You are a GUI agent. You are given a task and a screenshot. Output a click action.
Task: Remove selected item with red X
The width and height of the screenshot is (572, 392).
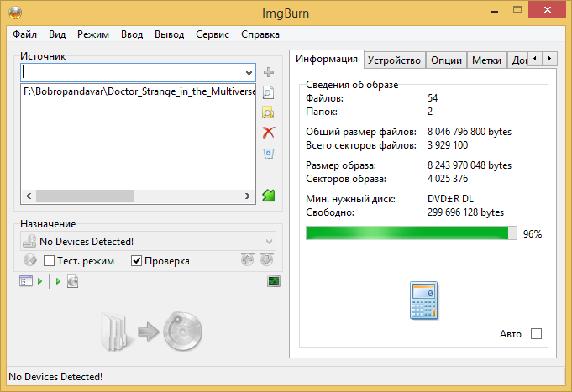pyautogui.click(x=269, y=133)
